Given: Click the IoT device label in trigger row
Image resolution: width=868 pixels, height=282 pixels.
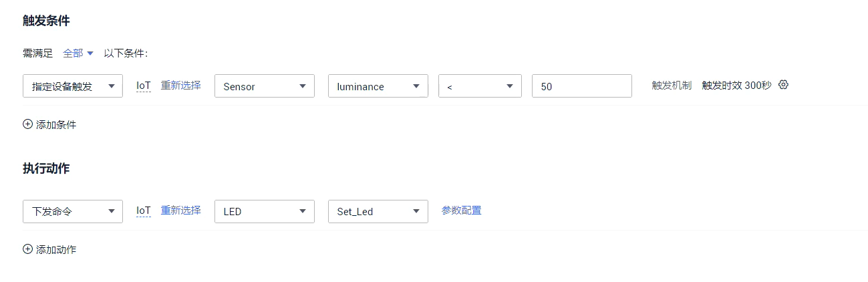Looking at the screenshot, I should 144,86.
